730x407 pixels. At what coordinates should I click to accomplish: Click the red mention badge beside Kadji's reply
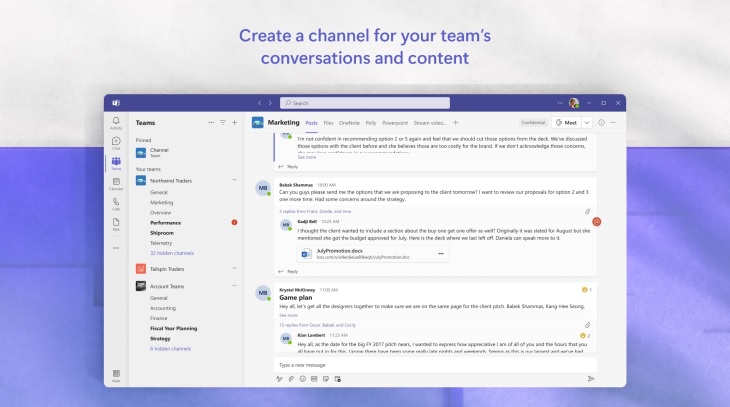click(596, 222)
